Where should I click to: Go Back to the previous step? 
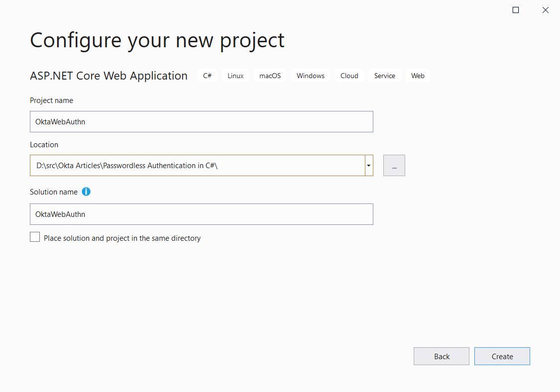click(441, 356)
